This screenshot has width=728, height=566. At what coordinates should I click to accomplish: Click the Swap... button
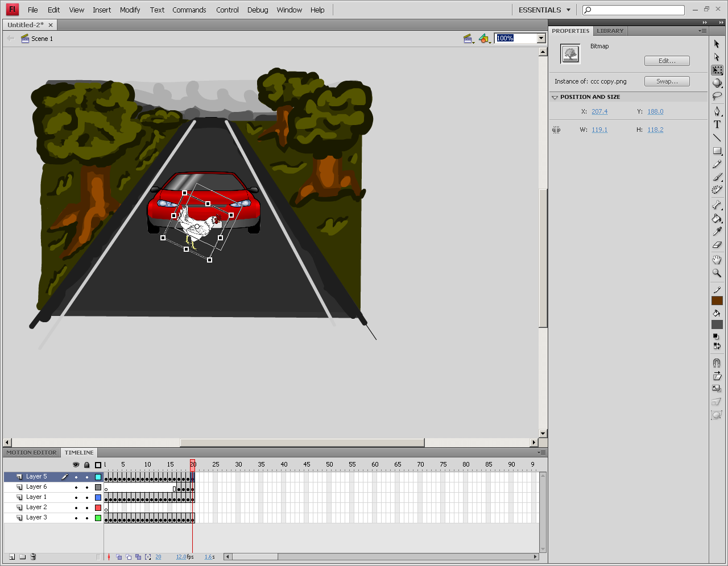pos(667,81)
